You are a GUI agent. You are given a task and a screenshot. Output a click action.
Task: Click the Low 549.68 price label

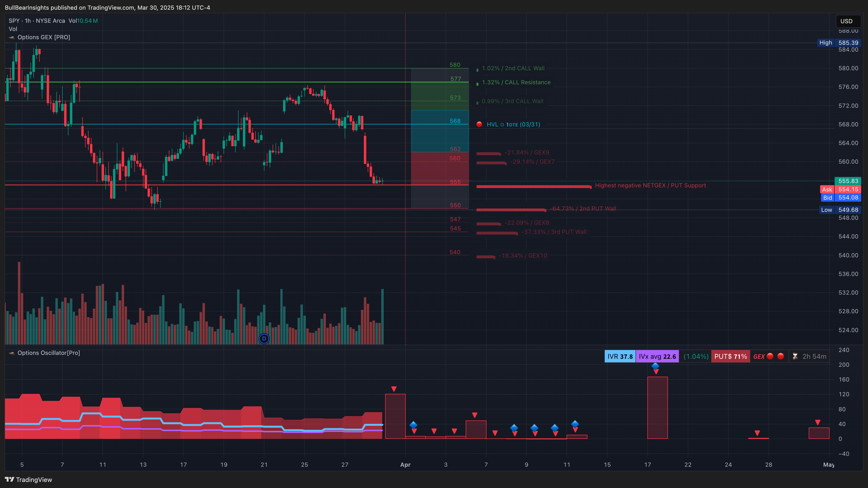840,210
